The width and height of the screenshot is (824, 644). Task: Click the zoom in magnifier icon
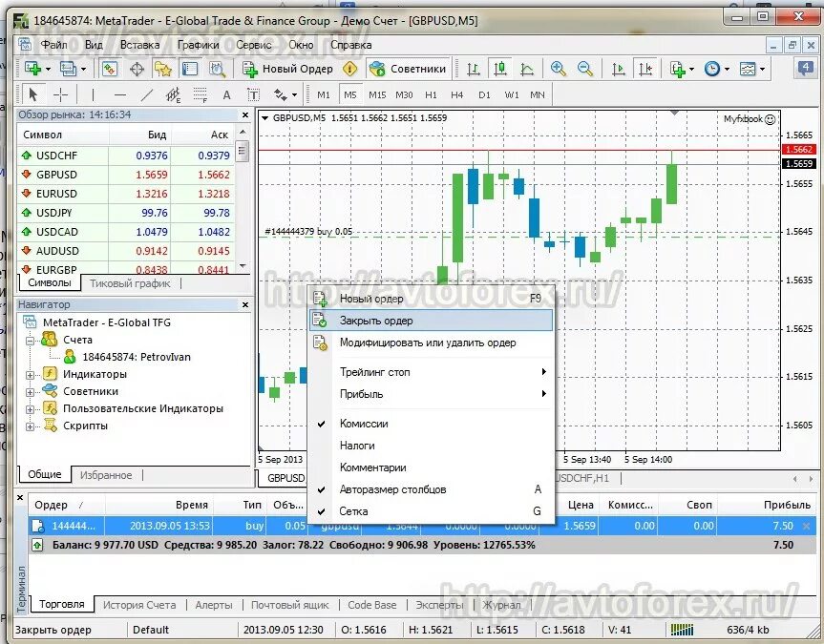point(559,69)
